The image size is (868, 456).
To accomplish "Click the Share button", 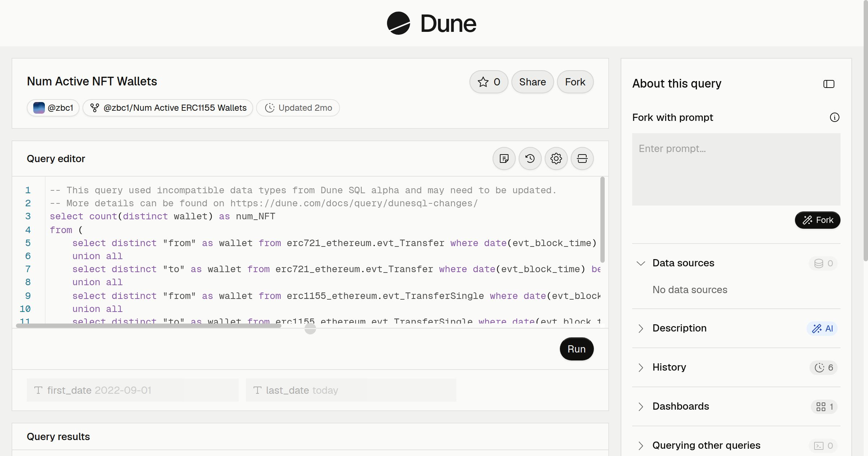I will point(532,82).
